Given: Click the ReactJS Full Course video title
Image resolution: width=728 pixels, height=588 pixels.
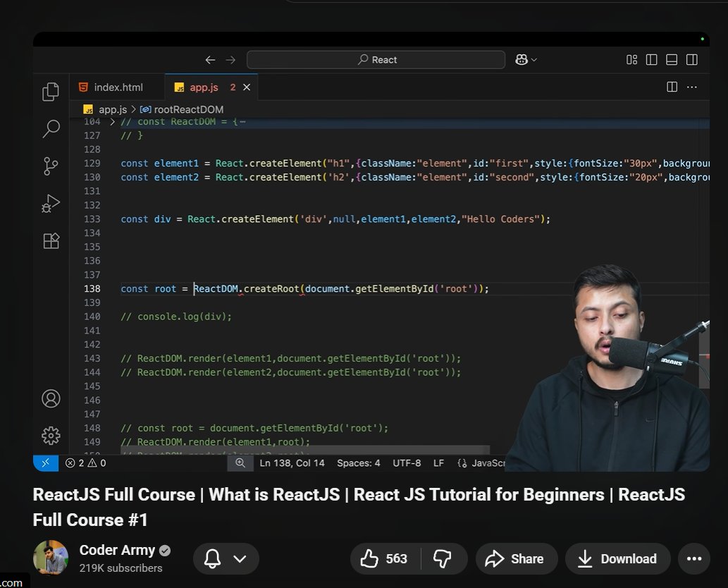Looking at the screenshot, I should 359,507.
